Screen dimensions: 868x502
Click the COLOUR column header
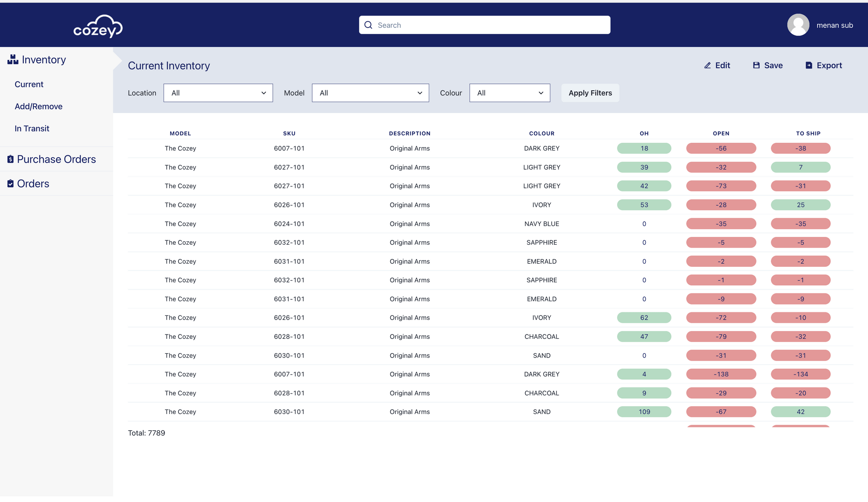pos(542,134)
